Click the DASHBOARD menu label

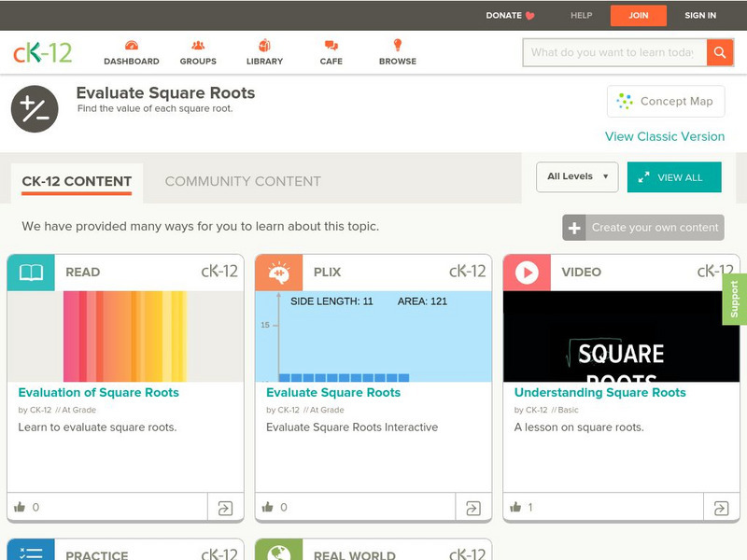tap(132, 62)
